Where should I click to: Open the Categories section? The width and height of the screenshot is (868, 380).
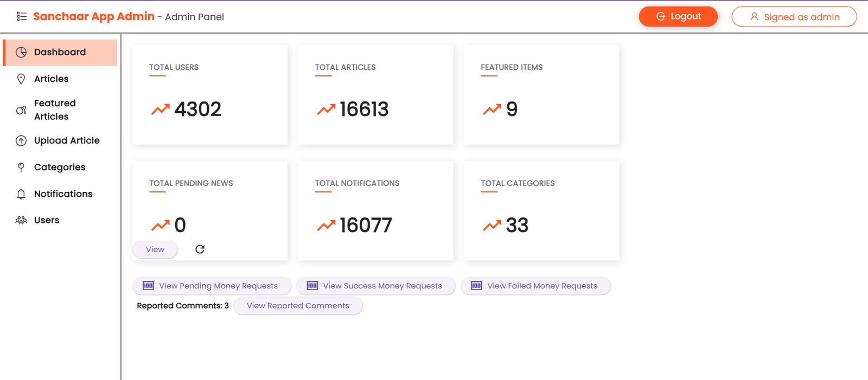(x=60, y=168)
